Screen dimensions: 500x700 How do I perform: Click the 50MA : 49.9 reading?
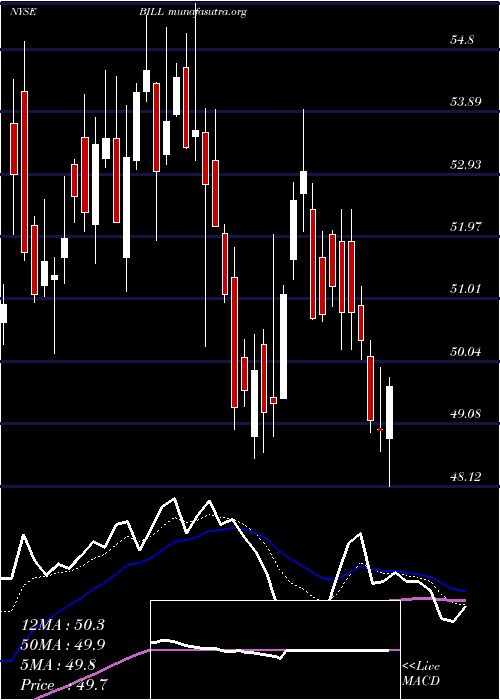63,645
